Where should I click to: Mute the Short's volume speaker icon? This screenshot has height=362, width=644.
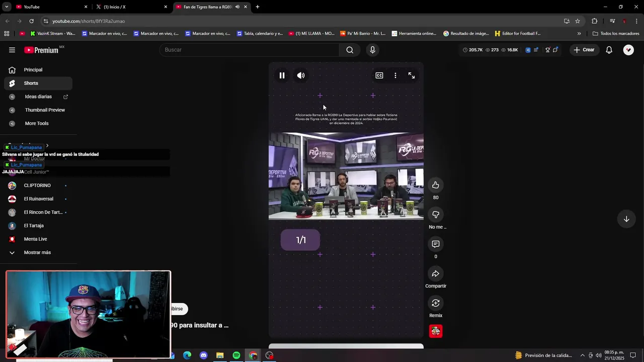[x=301, y=75]
